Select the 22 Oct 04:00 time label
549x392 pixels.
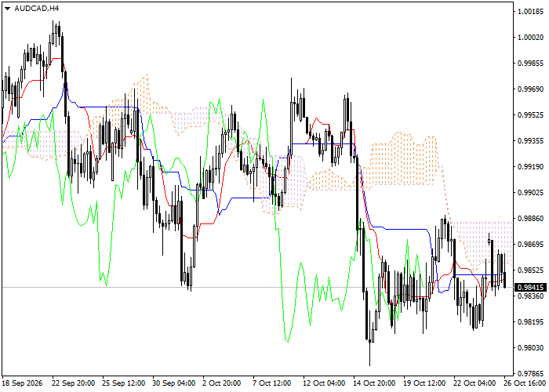[x=476, y=383]
